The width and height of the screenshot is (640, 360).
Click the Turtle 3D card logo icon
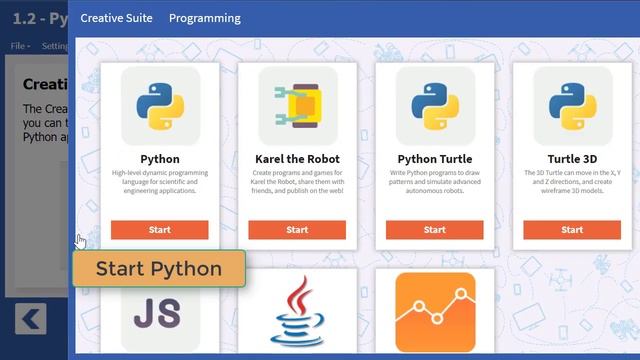point(573,106)
